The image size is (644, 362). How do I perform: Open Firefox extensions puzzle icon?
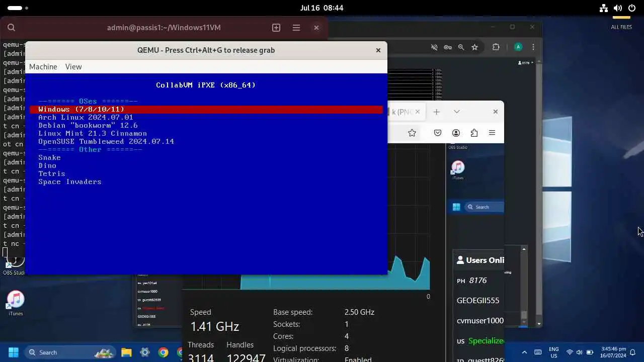[474, 133]
